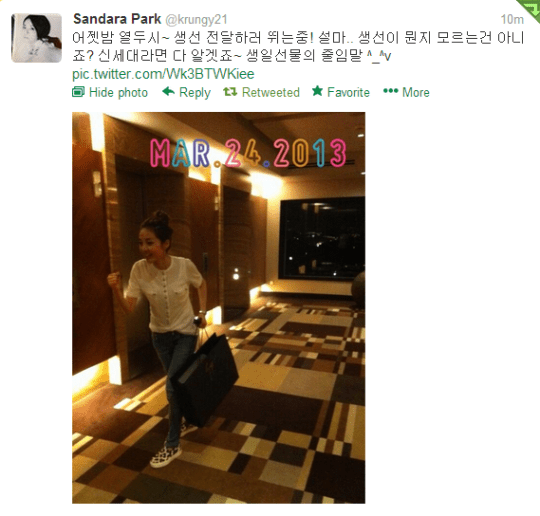Collapse the image via Hide photo text
Image resolution: width=540 pixels, height=516 pixels.
tap(118, 92)
